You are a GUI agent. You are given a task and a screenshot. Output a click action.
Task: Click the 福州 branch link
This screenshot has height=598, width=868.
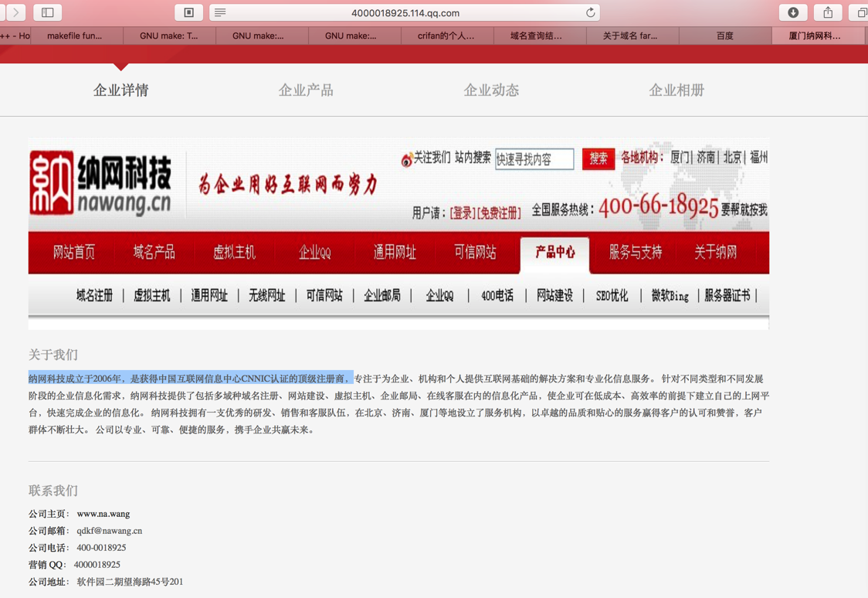(x=759, y=158)
